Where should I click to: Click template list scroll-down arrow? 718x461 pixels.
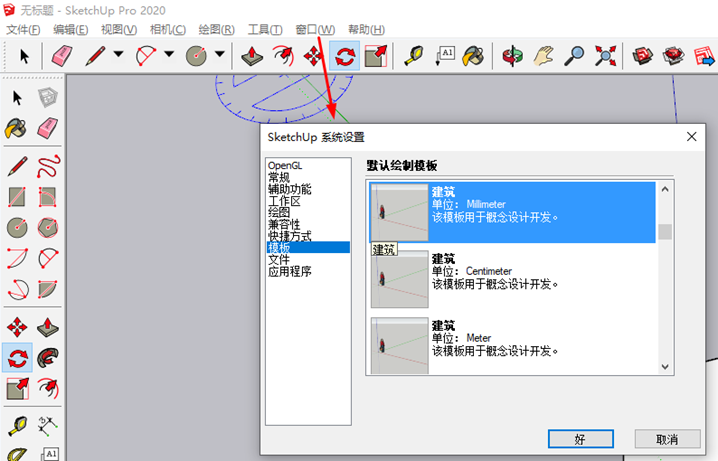coord(665,367)
